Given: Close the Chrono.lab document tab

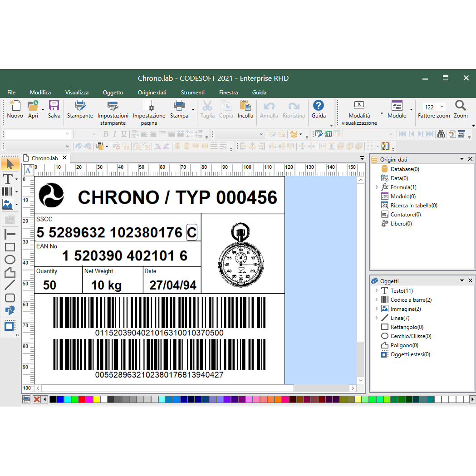Looking at the screenshot, I should (x=64, y=157).
